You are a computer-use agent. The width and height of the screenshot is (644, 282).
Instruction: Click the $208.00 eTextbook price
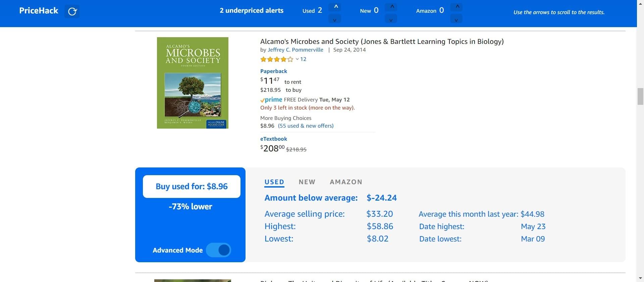pos(272,148)
